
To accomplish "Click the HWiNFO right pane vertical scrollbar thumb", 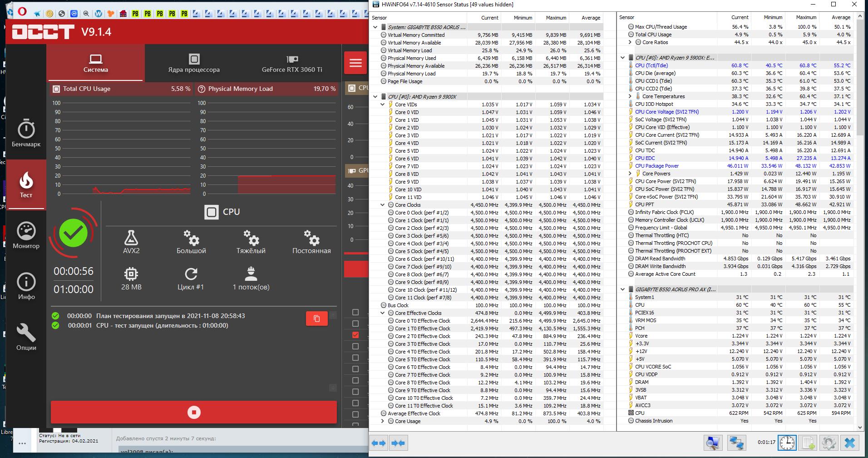I will pyautogui.click(x=860, y=77).
